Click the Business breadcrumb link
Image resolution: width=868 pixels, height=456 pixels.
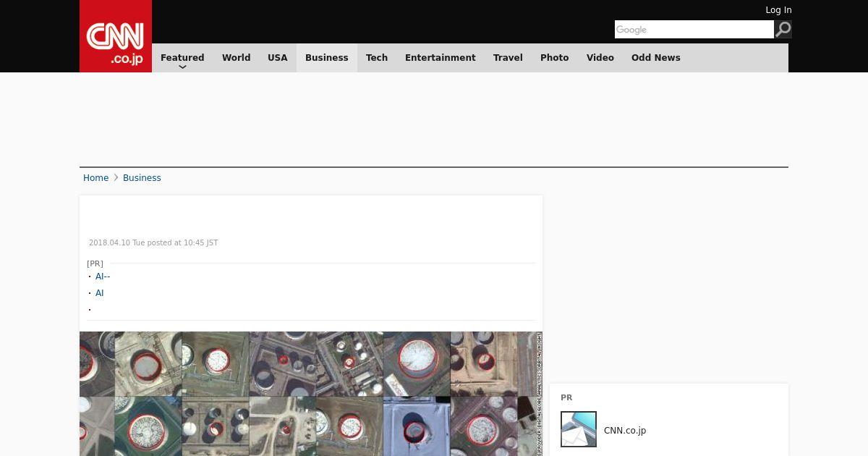coord(142,178)
